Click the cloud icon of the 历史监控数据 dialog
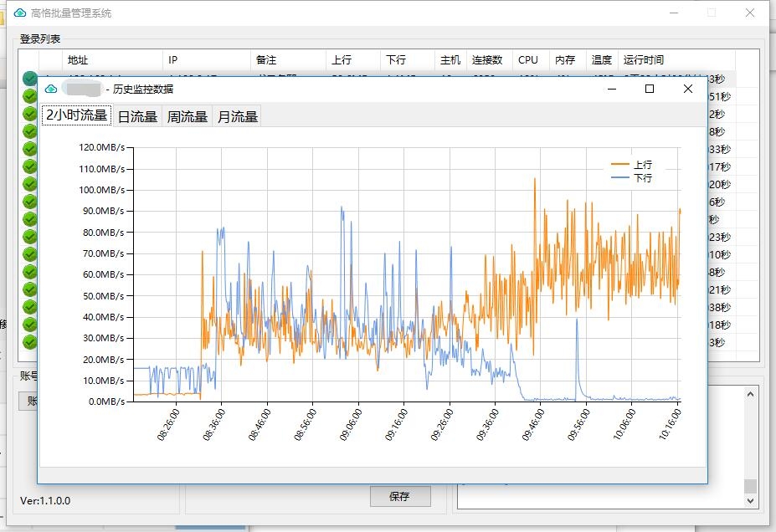The height and width of the screenshot is (532, 776). (51, 89)
